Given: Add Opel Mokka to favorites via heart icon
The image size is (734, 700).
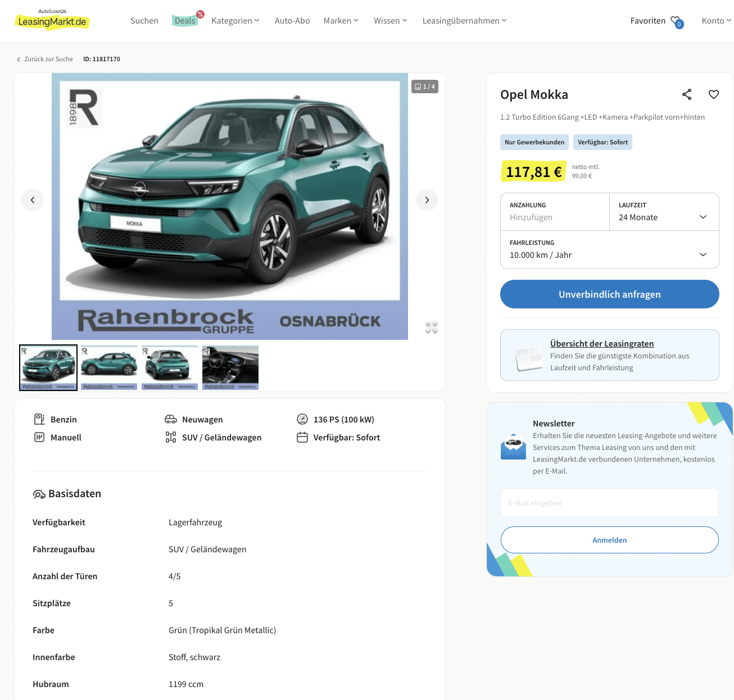Looking at the screenshot, I should (x=714, y=94).
